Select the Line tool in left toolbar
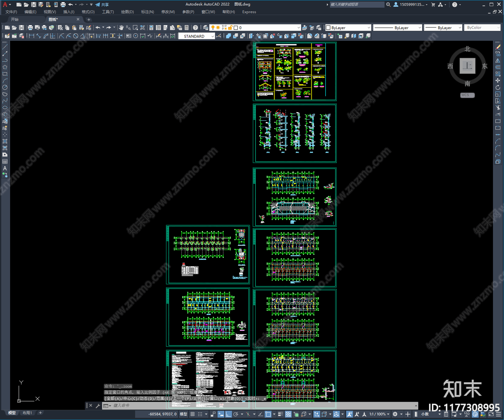Screen dimensions: 504x420 click(x=5, y=47)
